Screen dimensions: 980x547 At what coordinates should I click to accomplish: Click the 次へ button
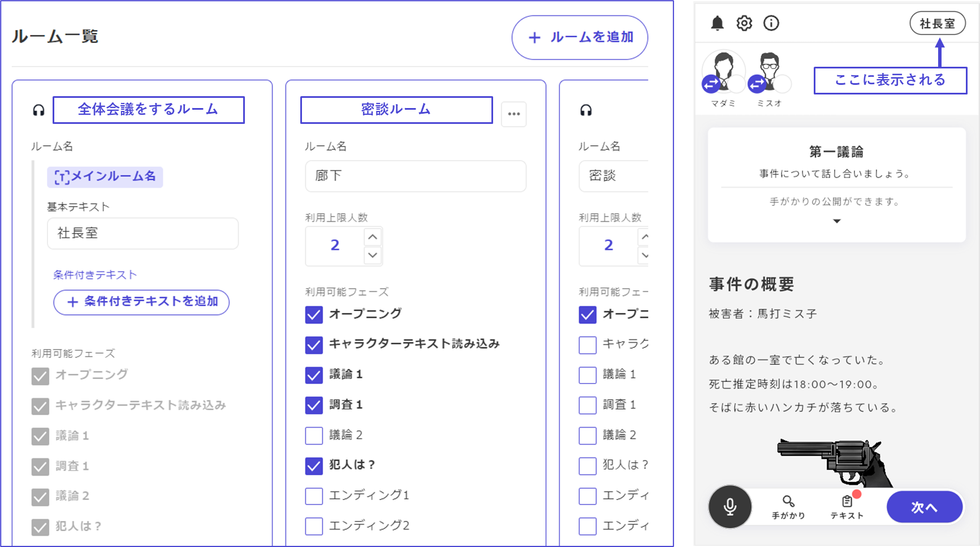(x=924, y=507)
